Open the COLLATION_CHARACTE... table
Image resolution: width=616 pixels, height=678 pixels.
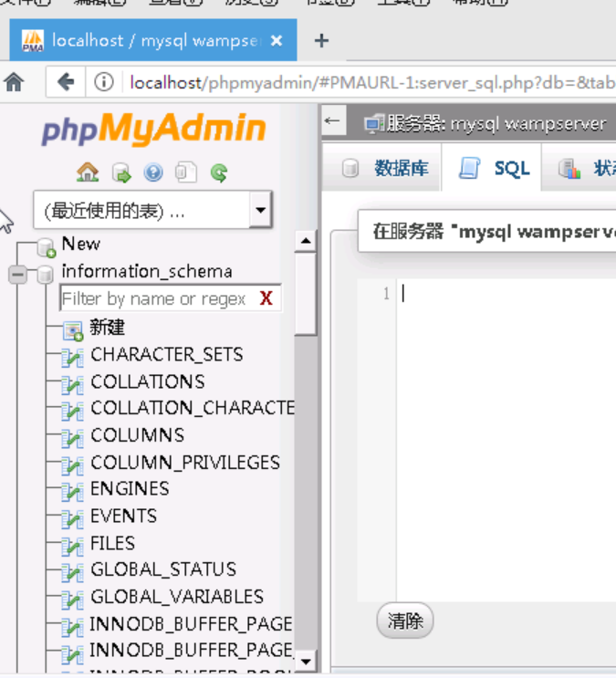pyautogui.click(x=193, y=408)
